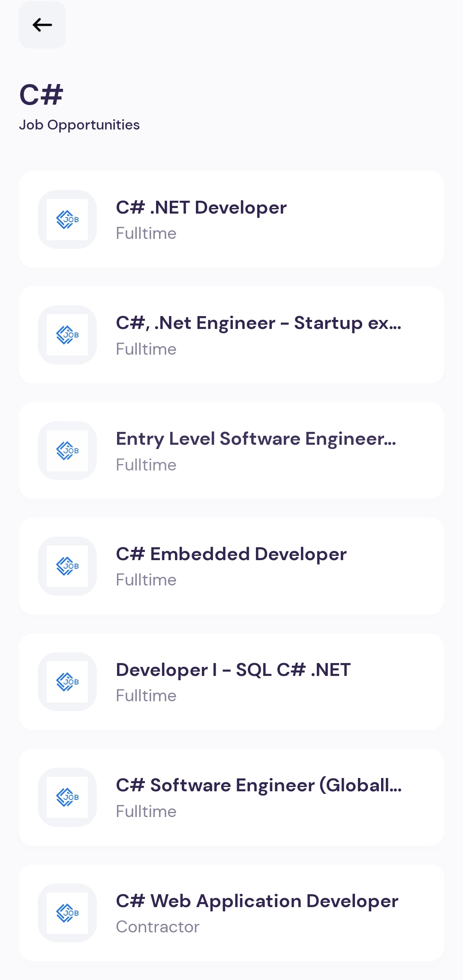Click the JOB logo on C# .NET Developer card
Screen dimensions: 463x980
pos(67,219)
